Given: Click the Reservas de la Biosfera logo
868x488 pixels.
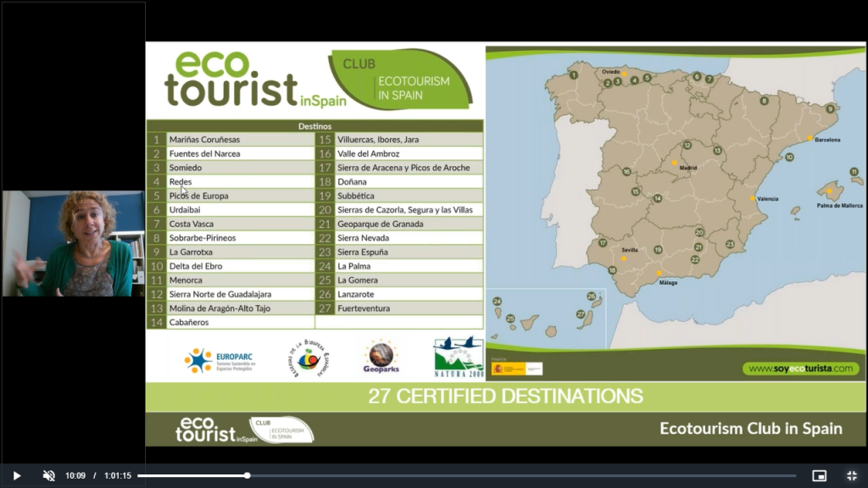Looking at the screenshot, I should [309, 358].
